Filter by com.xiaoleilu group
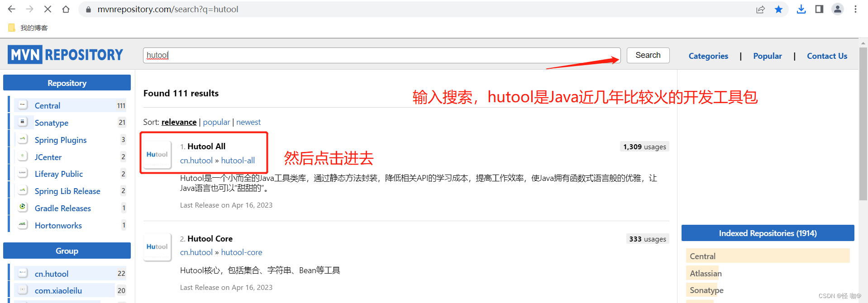The width and height of the screenshot is (868, 303). coord(58,290)
